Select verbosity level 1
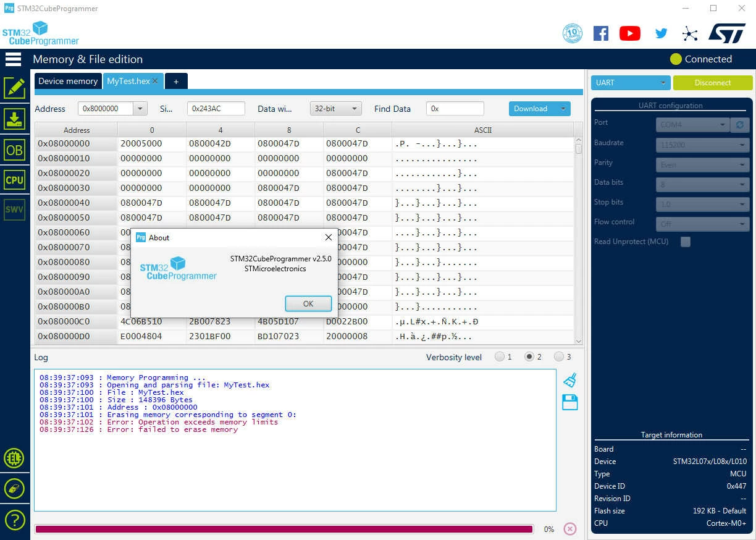This screenshot has width=756, height=540. click(500, 357)
